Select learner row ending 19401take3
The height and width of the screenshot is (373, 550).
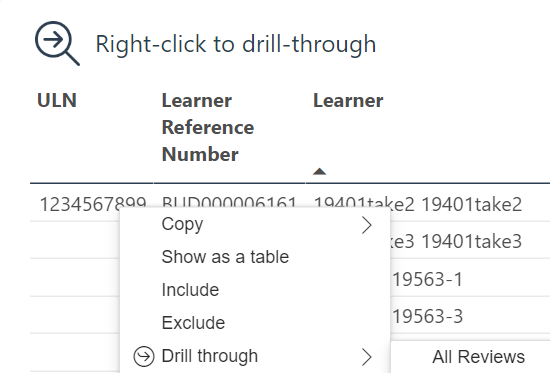coord(457,241)
